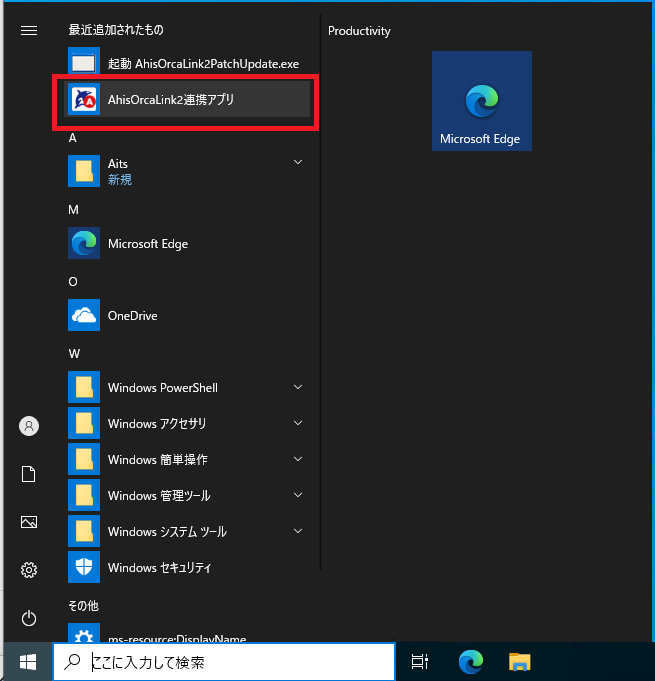This screenshot has height=681, width=655.
Task: Click the Productivity group title
Action: tap(359, 31)
